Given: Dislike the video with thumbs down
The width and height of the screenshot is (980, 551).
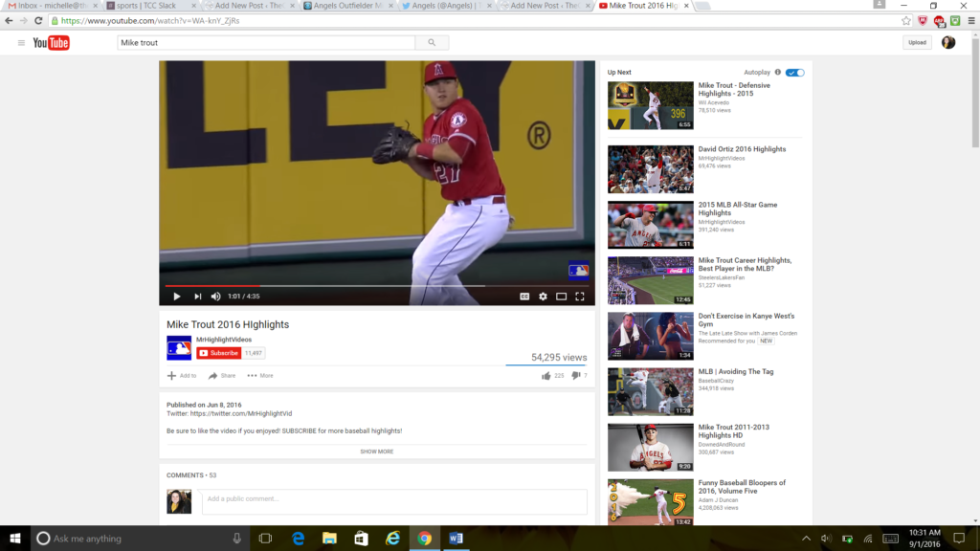Looking at the screenshot, I should pos(576,376).
